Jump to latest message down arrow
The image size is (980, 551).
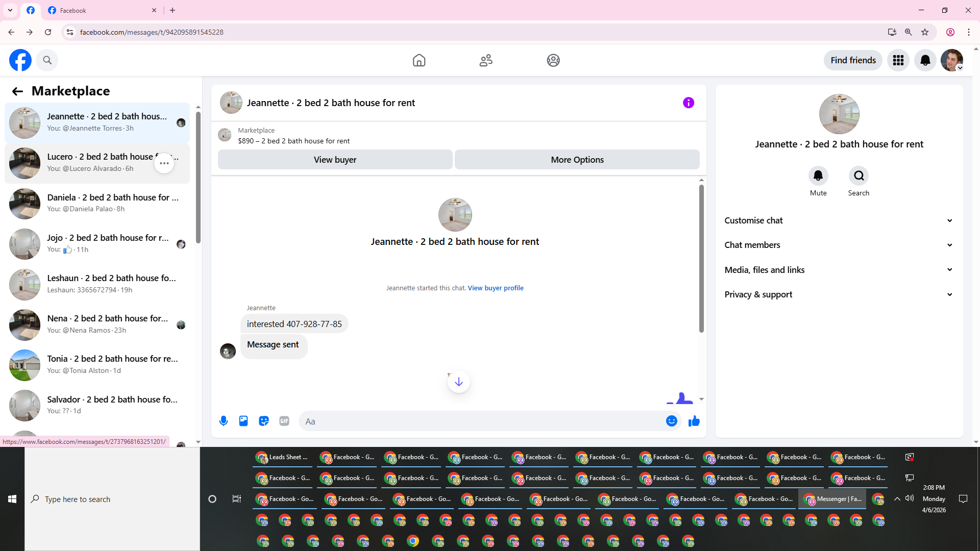(x=459, y=382)
